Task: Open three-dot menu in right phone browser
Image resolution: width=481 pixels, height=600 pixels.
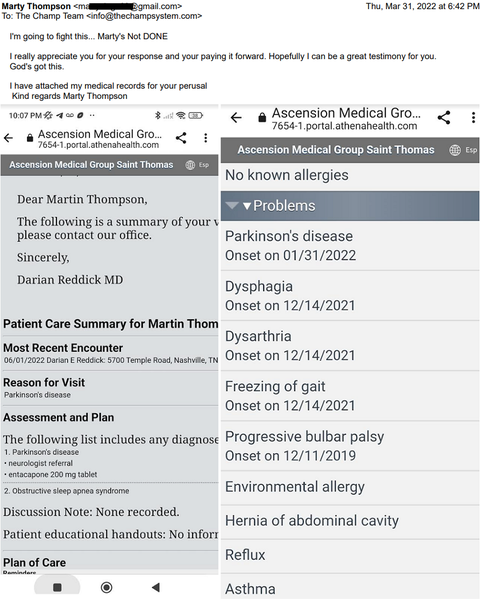Action: (x=473, y=117)
